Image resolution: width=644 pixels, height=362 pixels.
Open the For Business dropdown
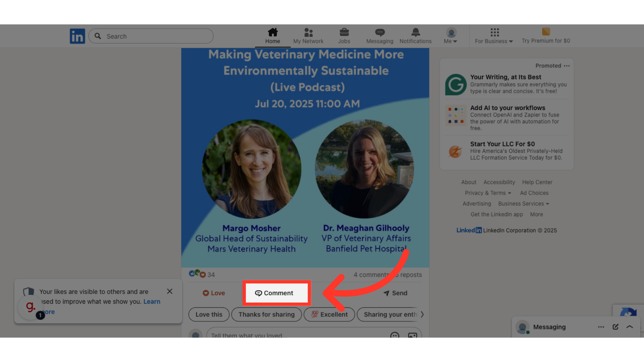coord(494,36)
